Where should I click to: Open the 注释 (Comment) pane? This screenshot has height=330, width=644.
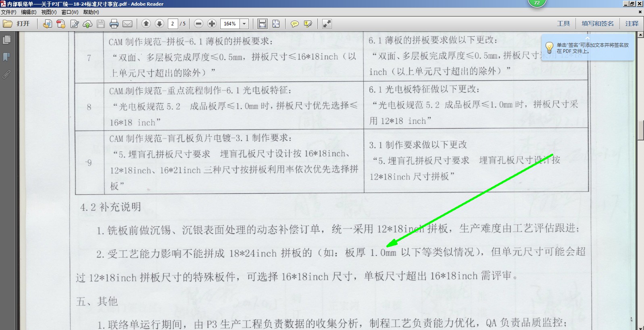tap(632, 24)
